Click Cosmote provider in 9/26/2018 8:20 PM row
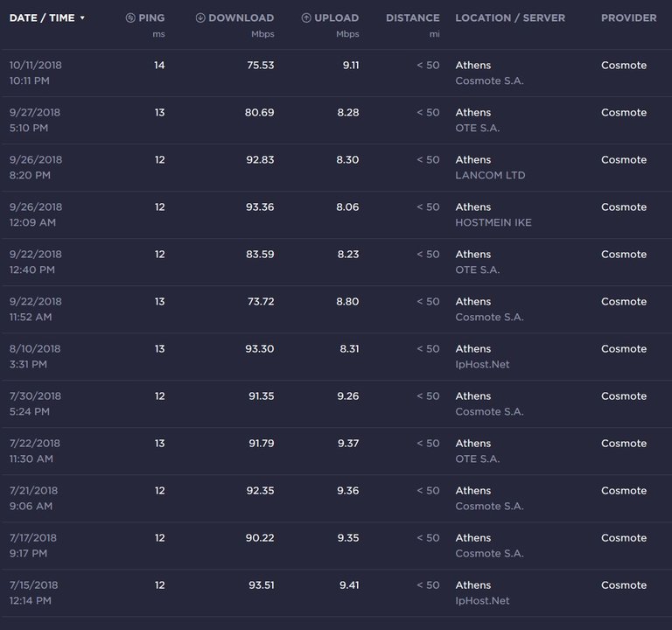672x630 pixels. 624,159
